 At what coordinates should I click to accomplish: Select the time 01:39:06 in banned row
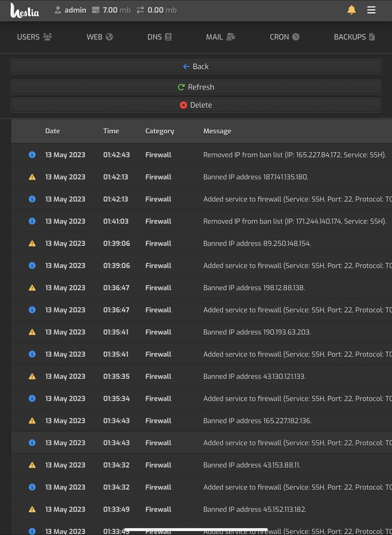[x=116, y=244]
